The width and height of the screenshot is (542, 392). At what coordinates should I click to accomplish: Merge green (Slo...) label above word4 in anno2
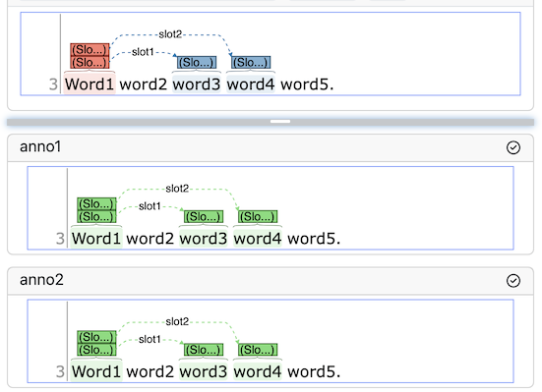pos(258,350)
